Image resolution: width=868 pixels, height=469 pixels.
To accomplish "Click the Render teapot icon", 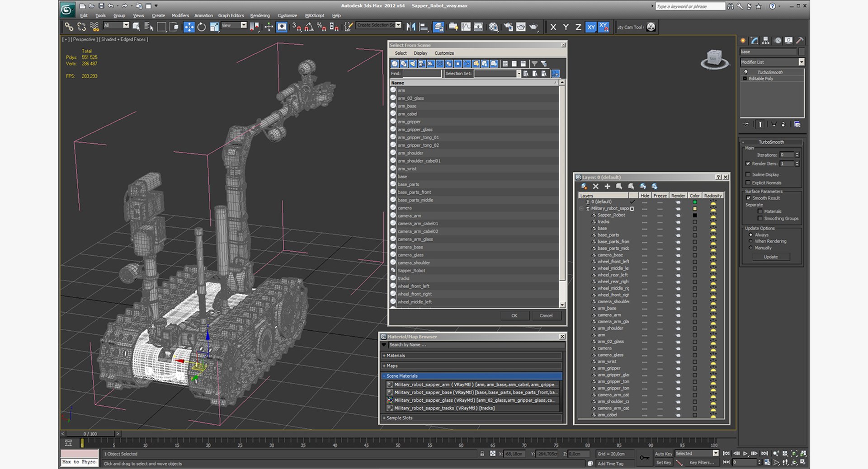I will (534, 27).
